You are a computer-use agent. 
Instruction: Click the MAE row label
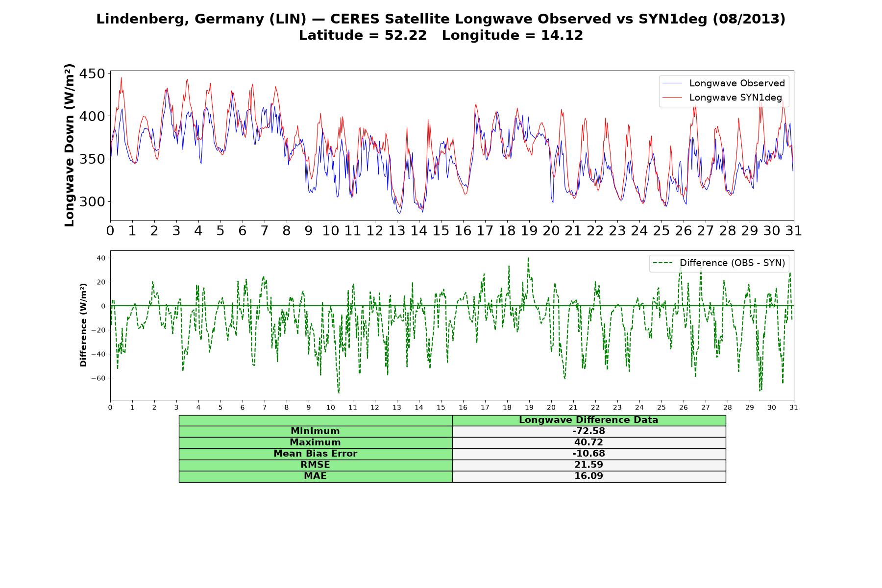click(315, 476)
